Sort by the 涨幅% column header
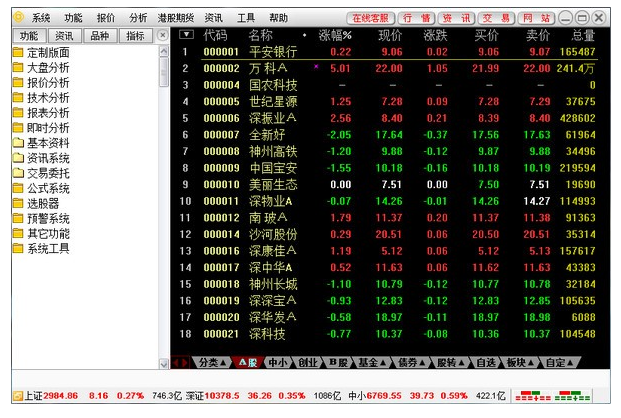The height and width of the screenshot is (418, 621). (335, 36)
